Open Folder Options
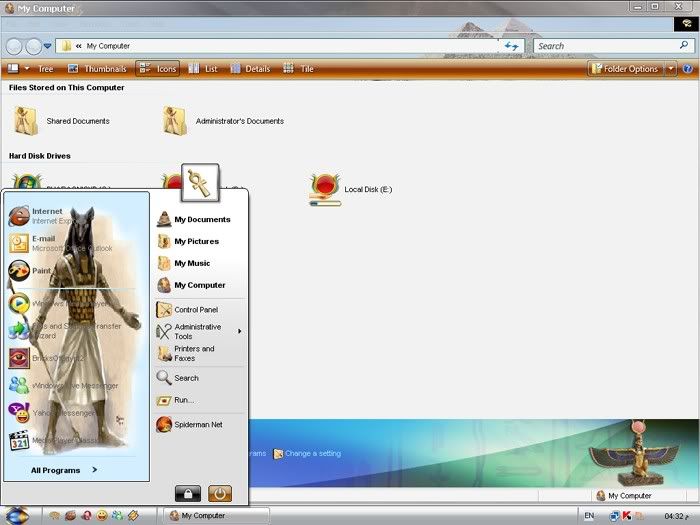Viewport: 700px width, 525px height. (624, 69)
